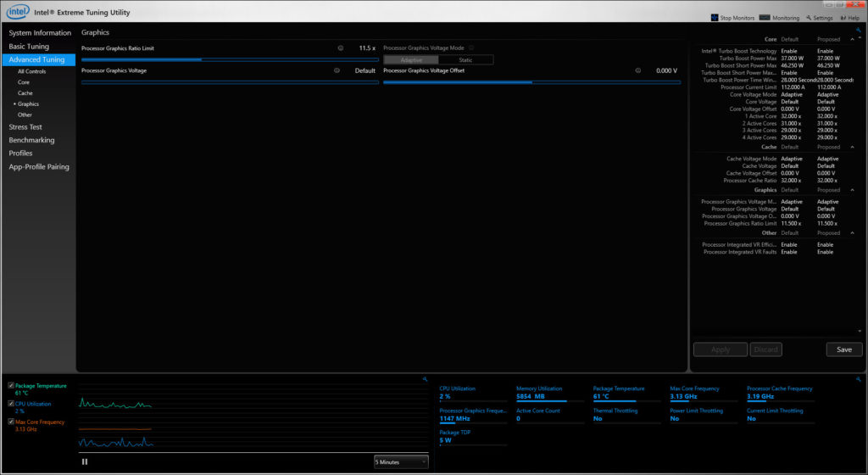Image resolution: width=868 pixels, height=475 pixels.
Task: Click Processor Cache Ratio row in summary
Action: point(780,181)
